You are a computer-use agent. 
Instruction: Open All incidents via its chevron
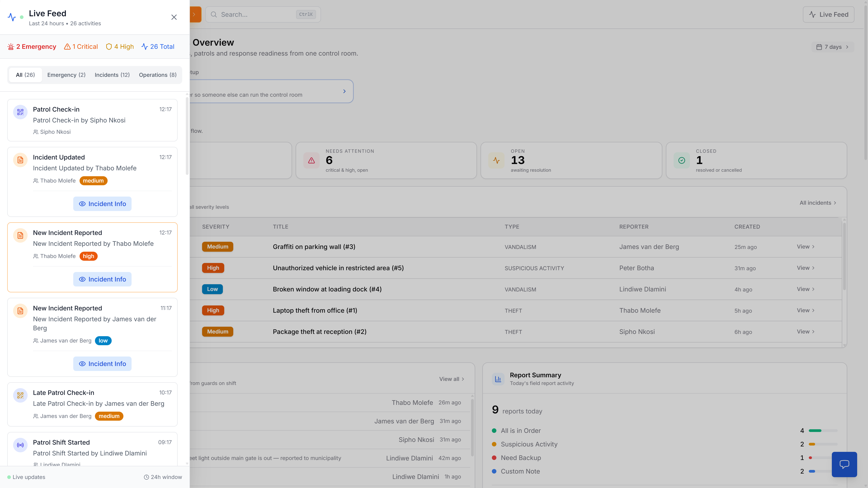(x=835, y=203)
